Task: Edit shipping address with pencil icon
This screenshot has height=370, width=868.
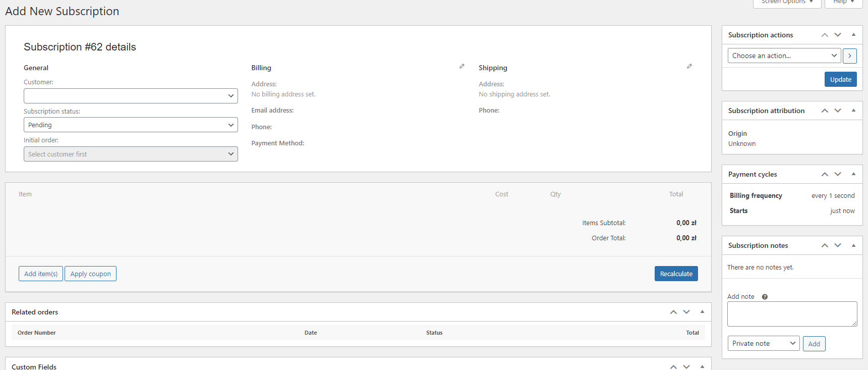Action: point(689,67)
